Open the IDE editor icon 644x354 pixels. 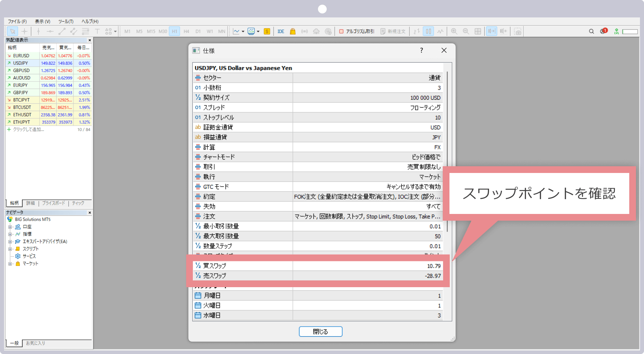click(281, 32)
